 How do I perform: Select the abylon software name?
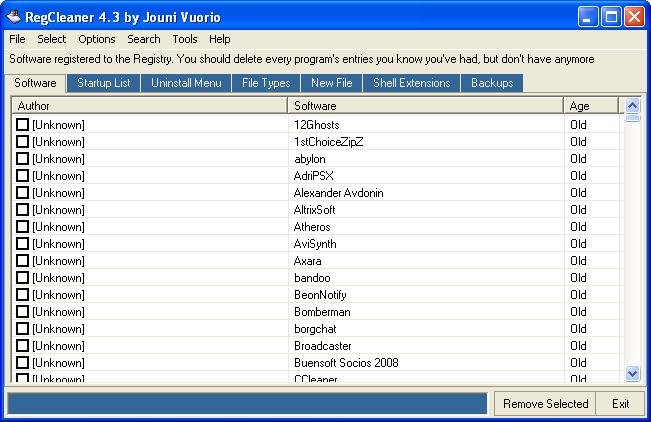click(x=310, y=159)
